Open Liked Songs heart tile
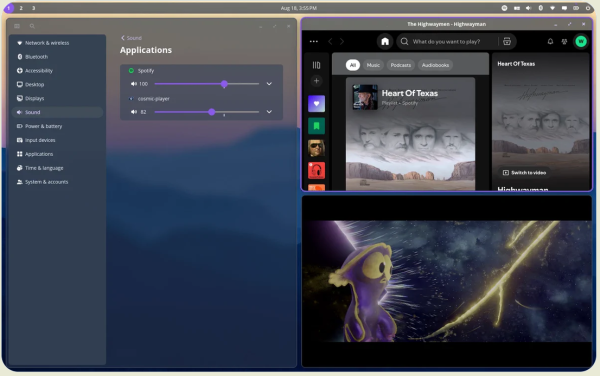 pyautogui.click(x=316, y=104)
